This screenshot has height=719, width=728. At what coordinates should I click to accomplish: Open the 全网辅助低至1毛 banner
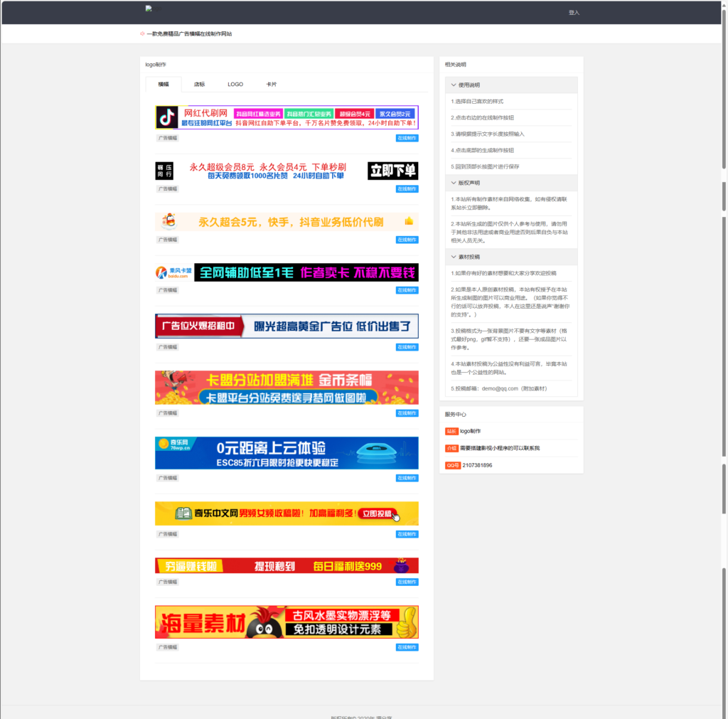(x=287, y=272)
